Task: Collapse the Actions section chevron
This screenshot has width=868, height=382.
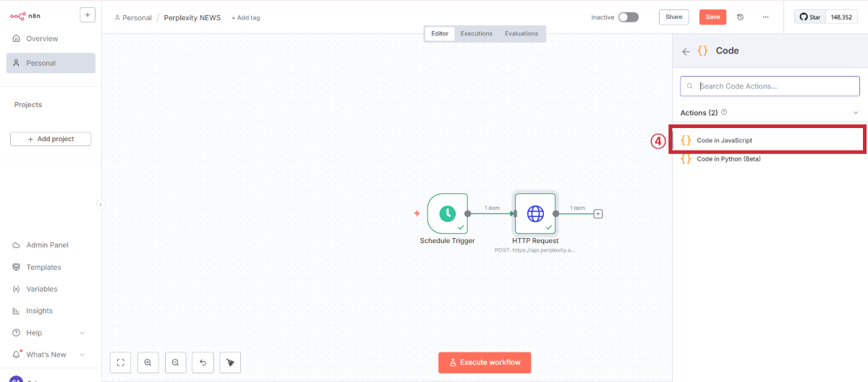Action: pos(856,113)
